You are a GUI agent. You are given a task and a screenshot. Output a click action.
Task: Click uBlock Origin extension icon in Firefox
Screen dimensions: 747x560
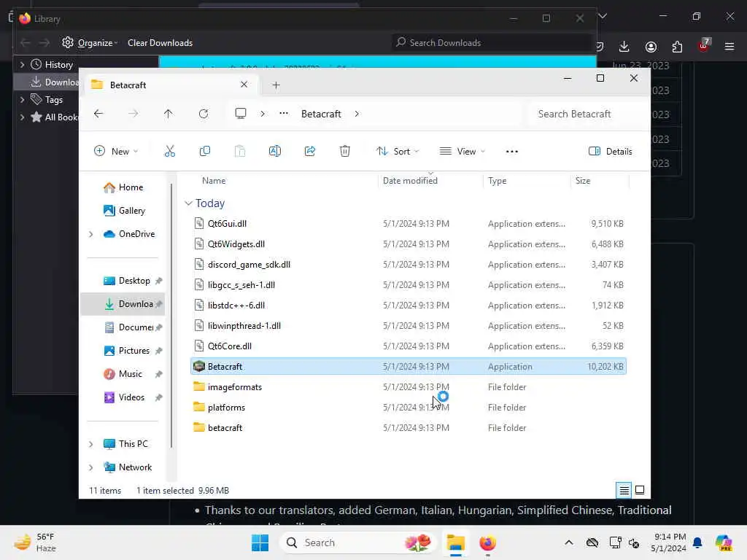(704, 46)
